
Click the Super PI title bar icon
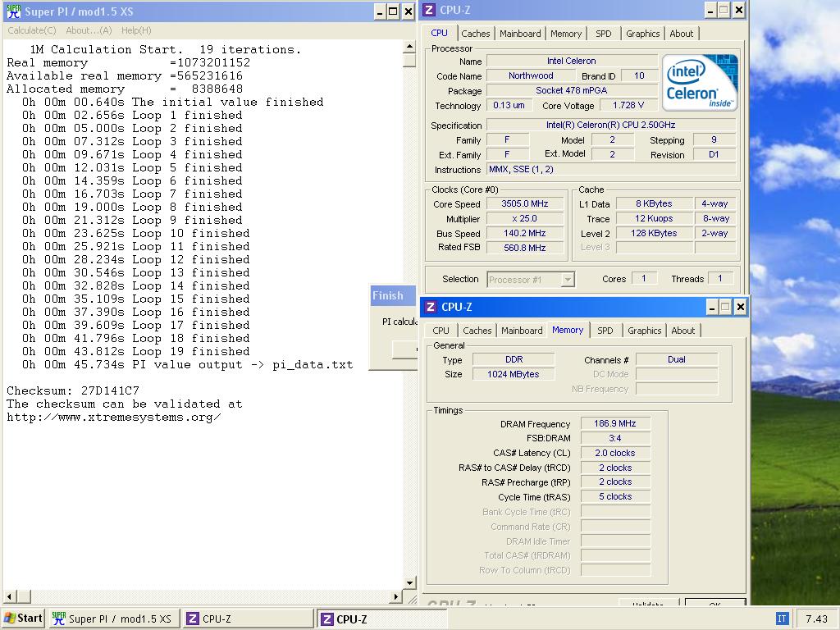coord(13,11)
